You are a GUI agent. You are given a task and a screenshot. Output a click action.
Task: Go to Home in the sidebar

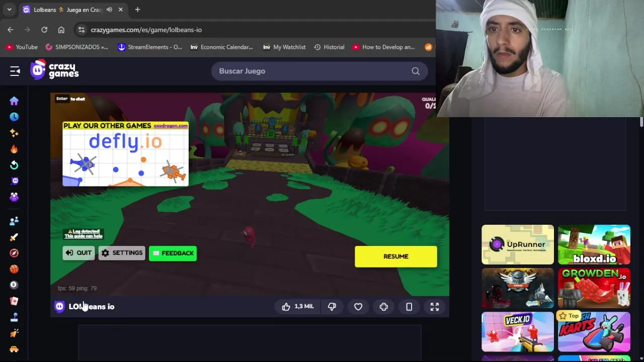click(14, 101)
